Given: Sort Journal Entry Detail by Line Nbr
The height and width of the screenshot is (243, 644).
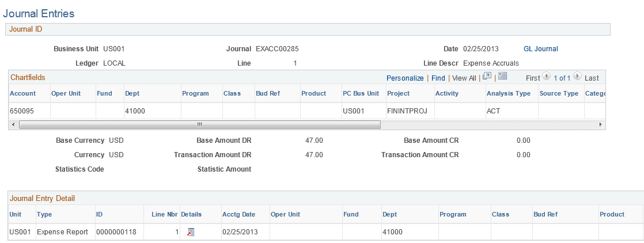Looking at the screenshot, I should [166, 214].
